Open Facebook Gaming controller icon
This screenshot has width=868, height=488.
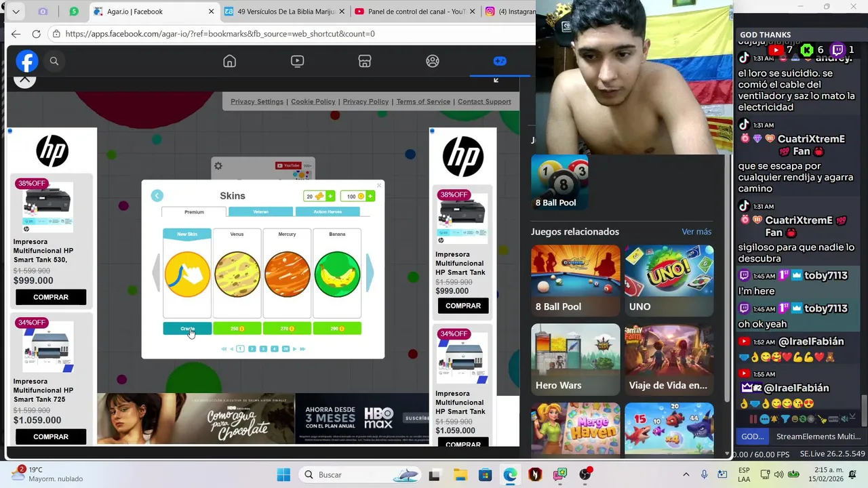[500, 61]
